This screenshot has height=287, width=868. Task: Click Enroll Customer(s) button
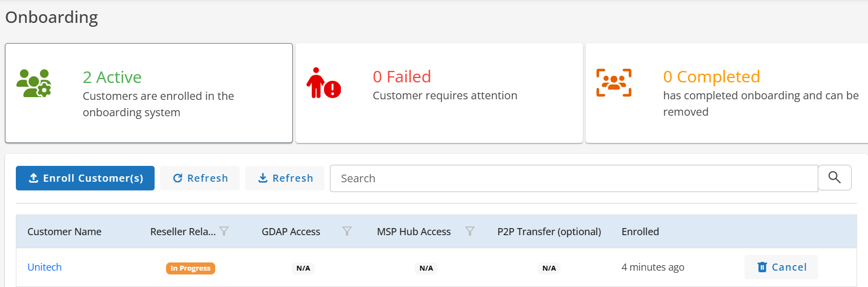pos(85,178)
